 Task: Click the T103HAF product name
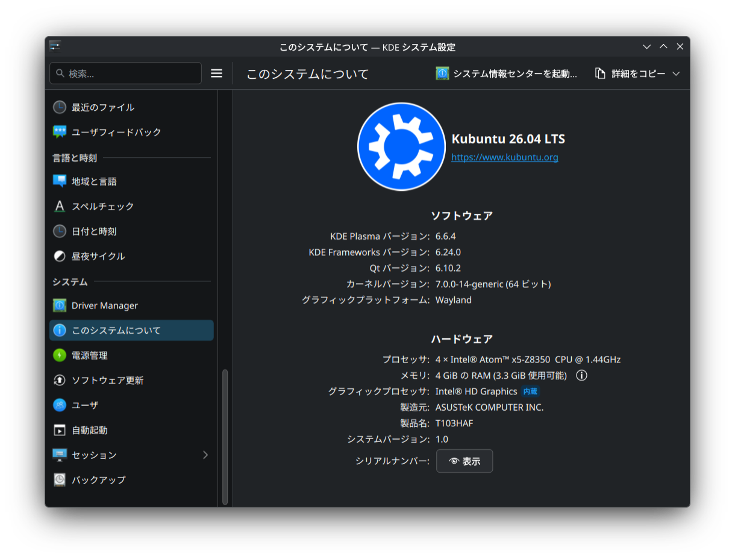pos(454,423)
